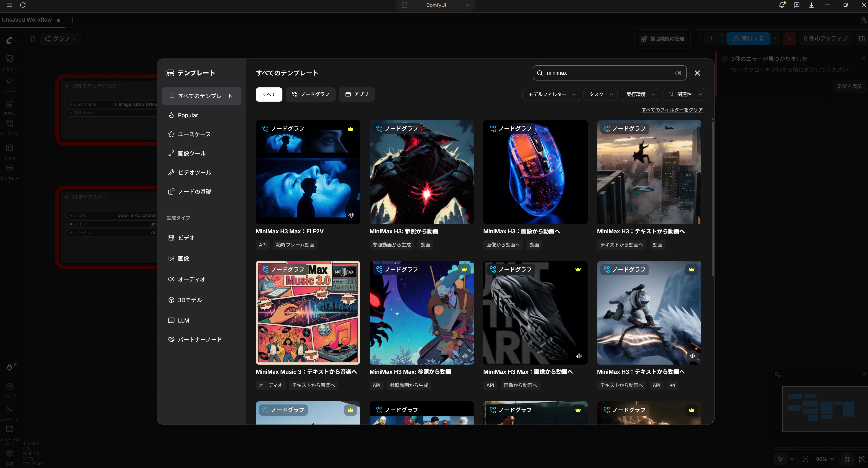The width and height of the screenshot is (868, 468).
Task: Toggle link visibility icon in bottom toolbar
Action: (862, 459)
